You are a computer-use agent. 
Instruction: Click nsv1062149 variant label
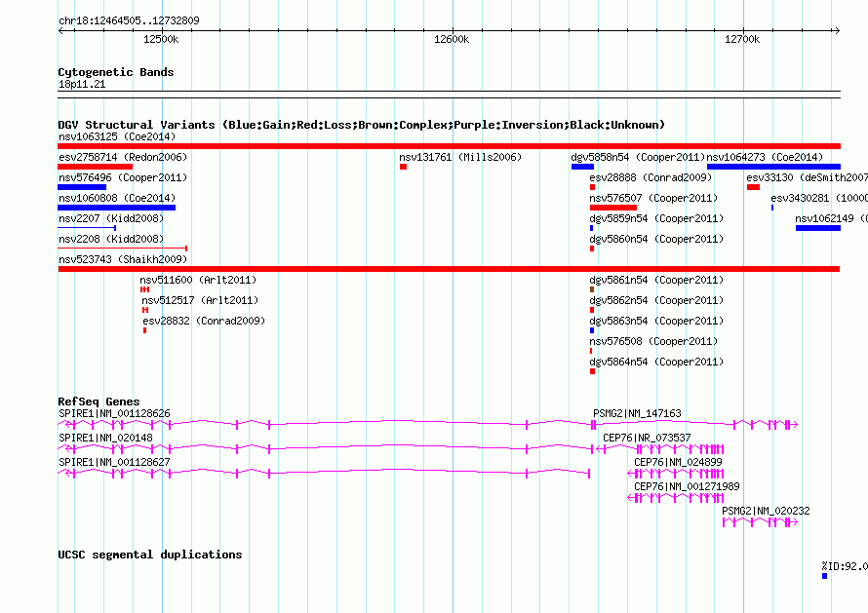832,218
